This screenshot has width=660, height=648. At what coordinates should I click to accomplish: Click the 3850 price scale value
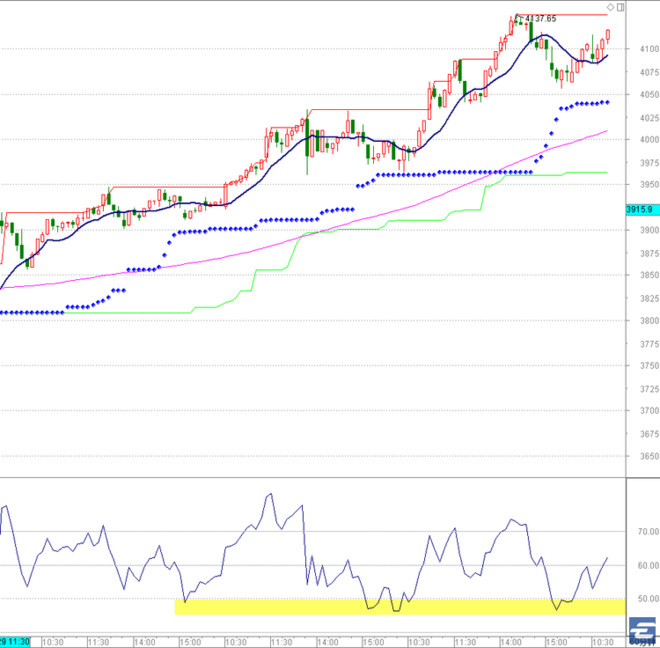(x=649, y=275)
